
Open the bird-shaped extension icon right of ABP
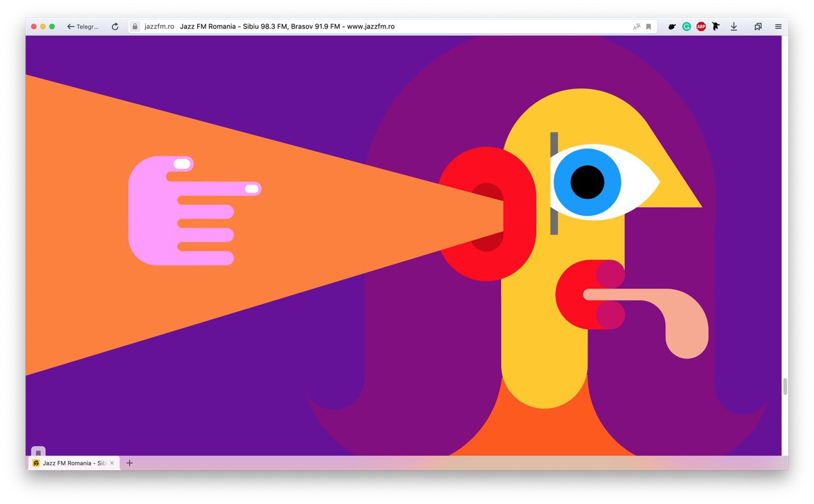[715, 27]
